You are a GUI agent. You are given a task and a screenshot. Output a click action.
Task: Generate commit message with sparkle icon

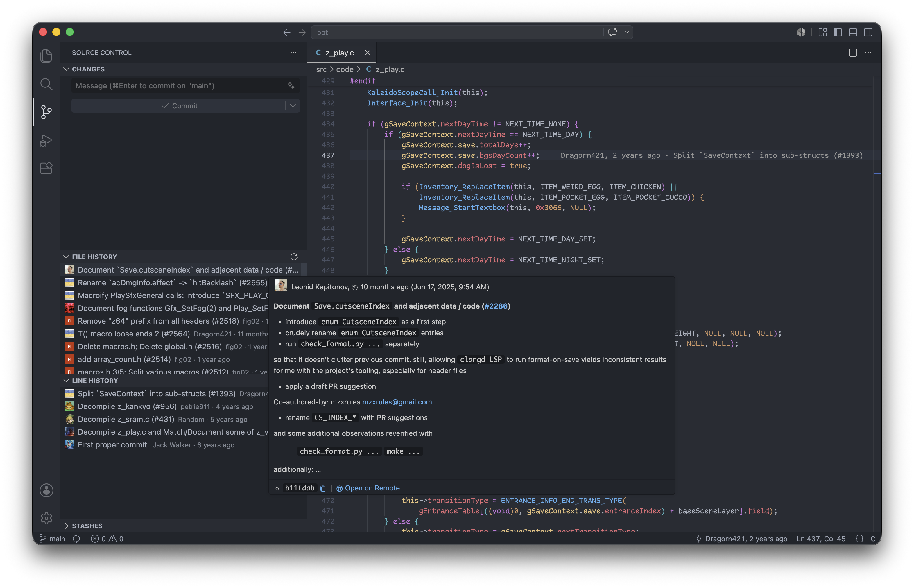point(291,85)
